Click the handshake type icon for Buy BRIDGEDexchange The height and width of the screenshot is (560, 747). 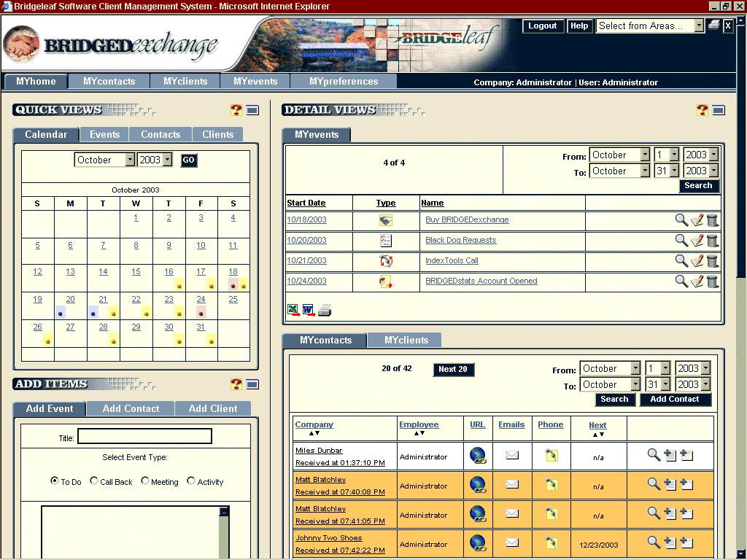click(386, 220)
